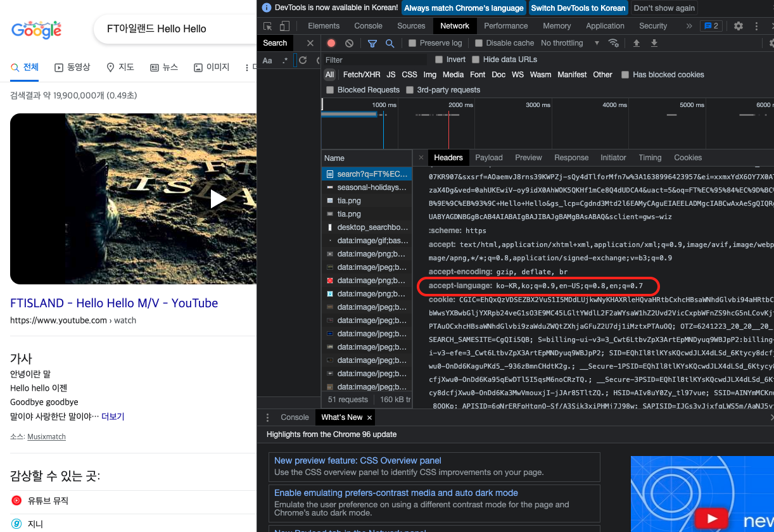Toggle regular expression option in search panel
Viewport: 774px width, 532px height.
point(285,60)
